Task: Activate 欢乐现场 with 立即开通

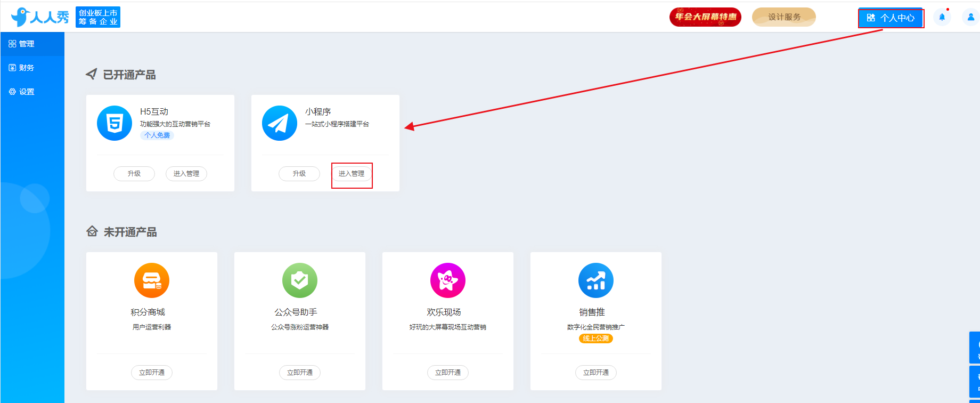Action: [448, 373]
